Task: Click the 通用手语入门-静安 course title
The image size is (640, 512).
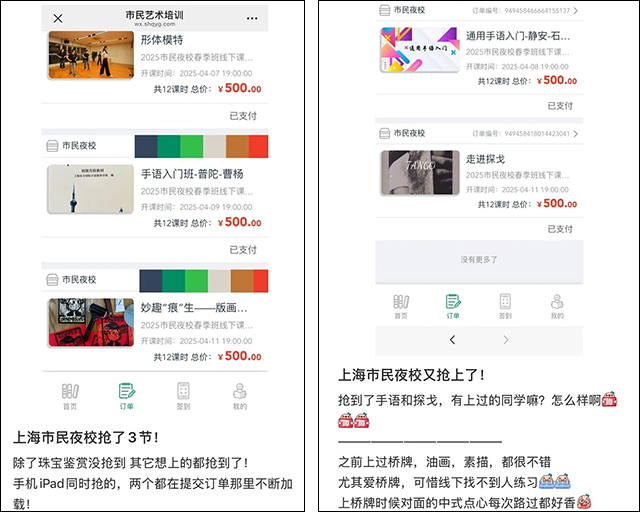Action: (x=518, y=36)
